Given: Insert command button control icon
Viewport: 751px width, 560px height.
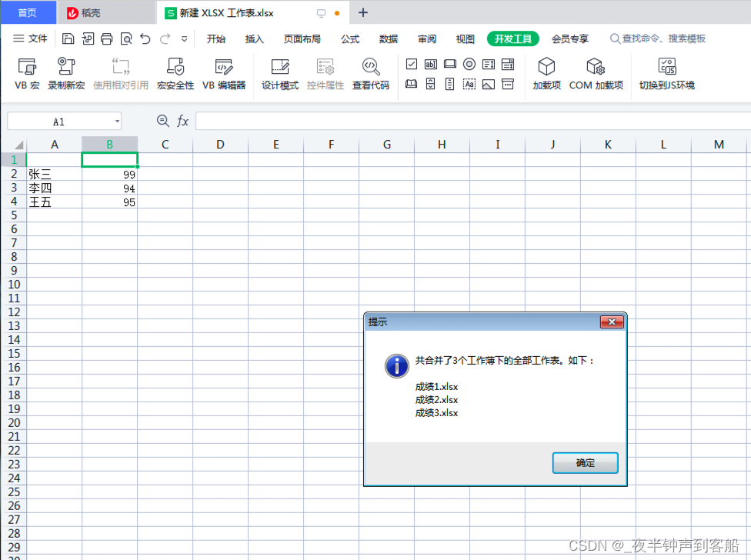Looking at the screenshot, I should coord(449,64).
